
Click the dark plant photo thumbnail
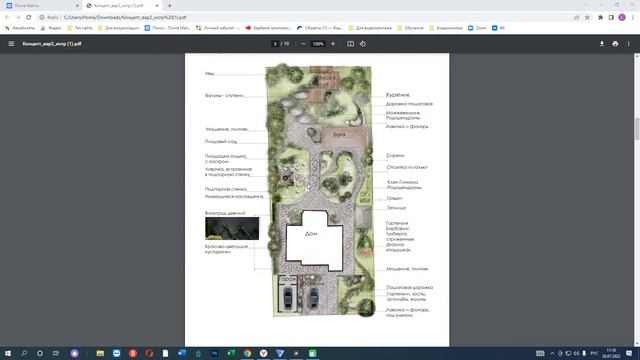coord(232,228)
